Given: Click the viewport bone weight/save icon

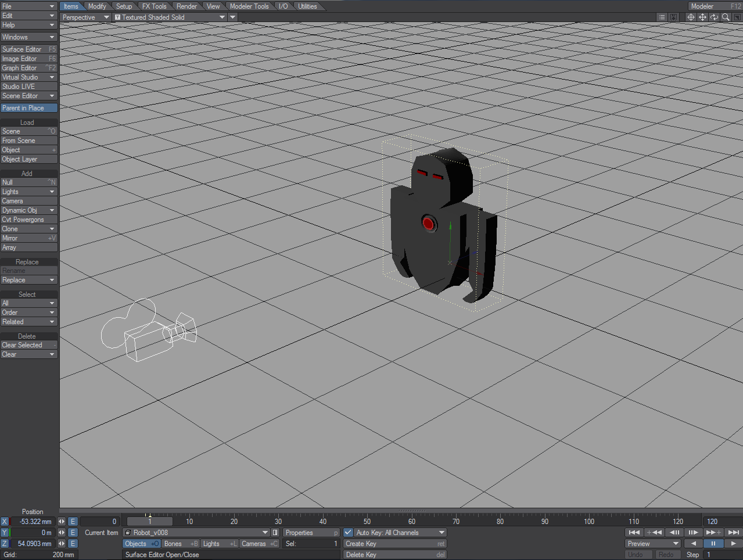Looking at the screenshot, I should [x=673, y=17].
